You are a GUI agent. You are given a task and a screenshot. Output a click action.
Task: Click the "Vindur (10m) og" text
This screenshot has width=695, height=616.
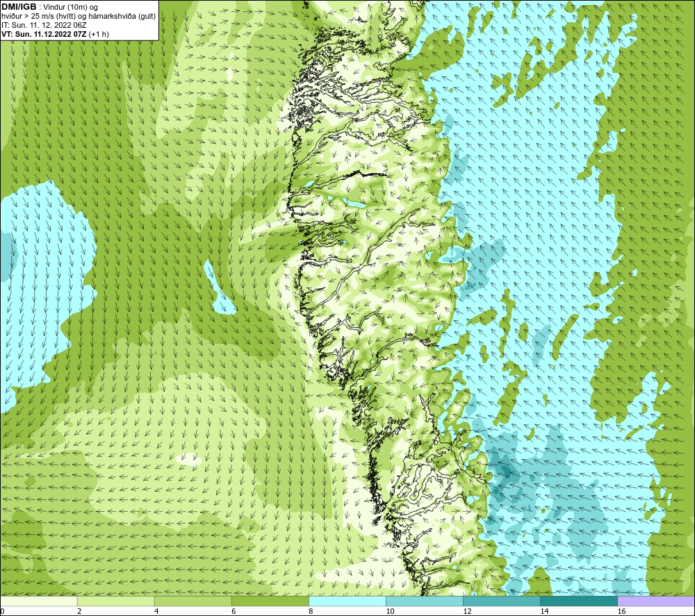[x=71, y=8]
